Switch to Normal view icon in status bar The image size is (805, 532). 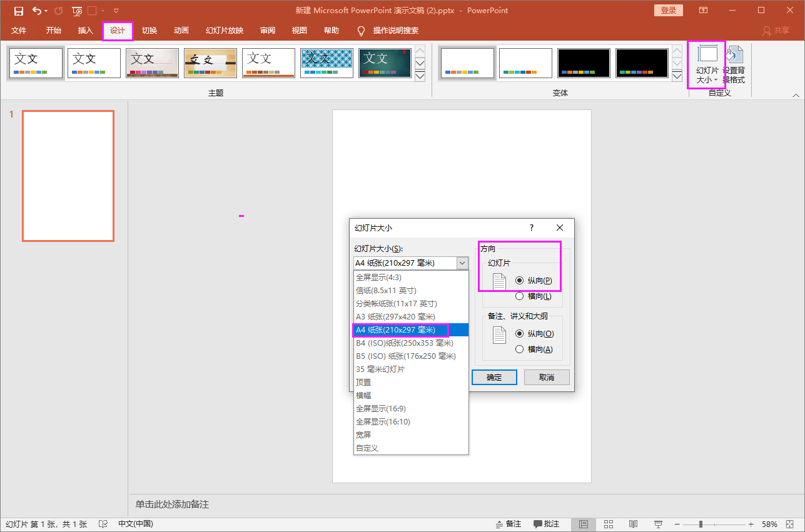(584, 524)
